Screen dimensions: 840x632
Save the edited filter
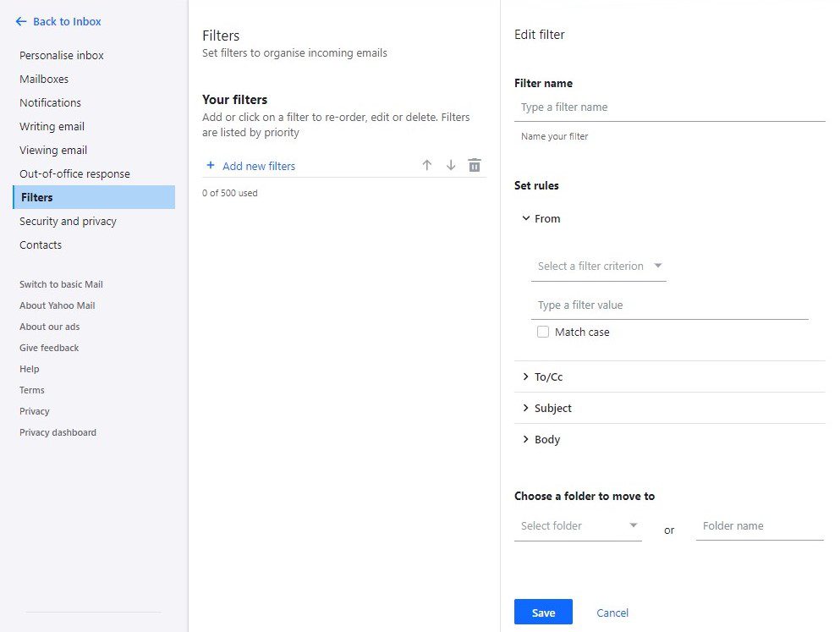click(x=542, y=612)
